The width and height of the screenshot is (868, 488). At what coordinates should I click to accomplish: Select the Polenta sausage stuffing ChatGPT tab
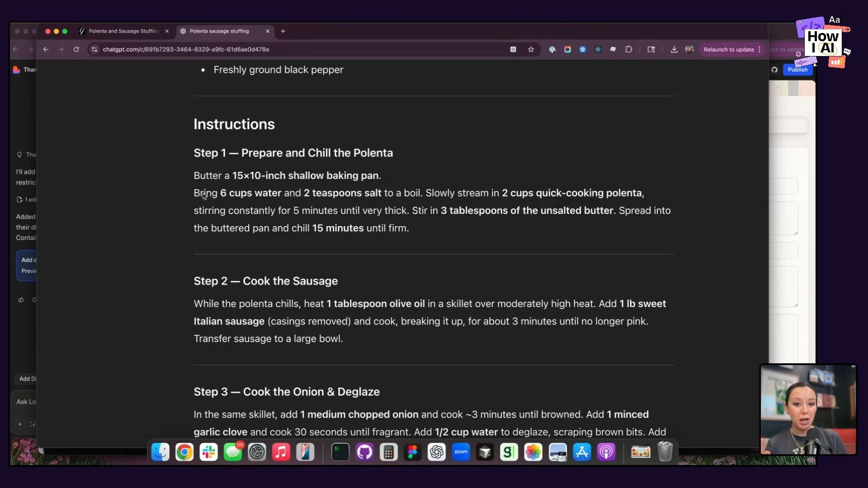219,31
